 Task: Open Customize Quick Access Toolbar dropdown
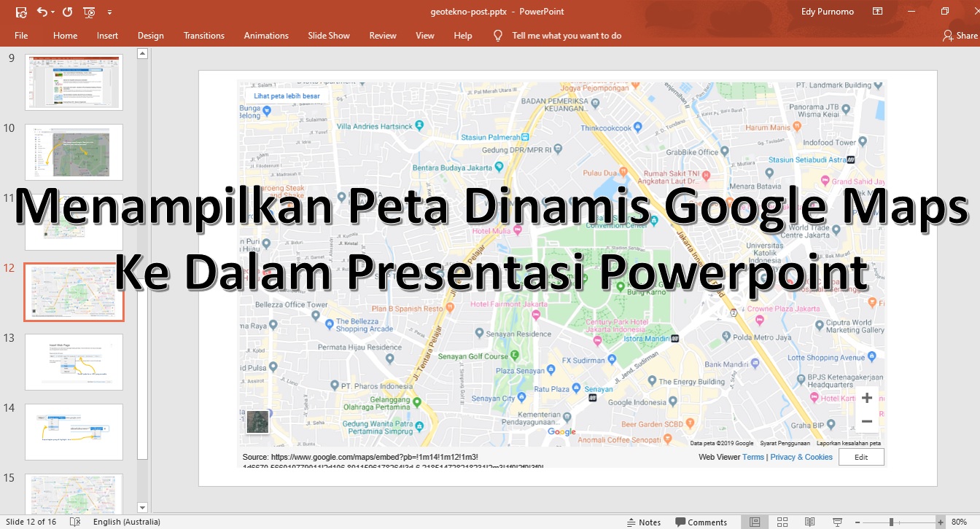pos(109,12)
